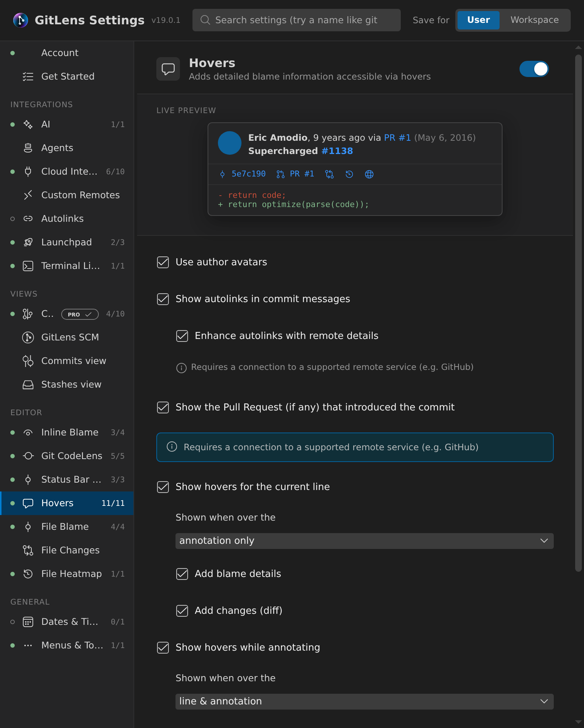Click the Status Bar commit icon
The width and height of the screenshot is (584, 728).
pos(28,479)
